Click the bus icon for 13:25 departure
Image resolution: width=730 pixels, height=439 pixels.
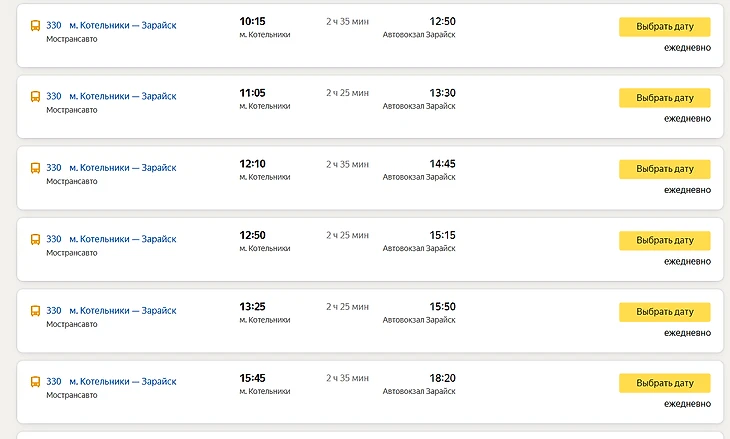click(x=35, y=311)
